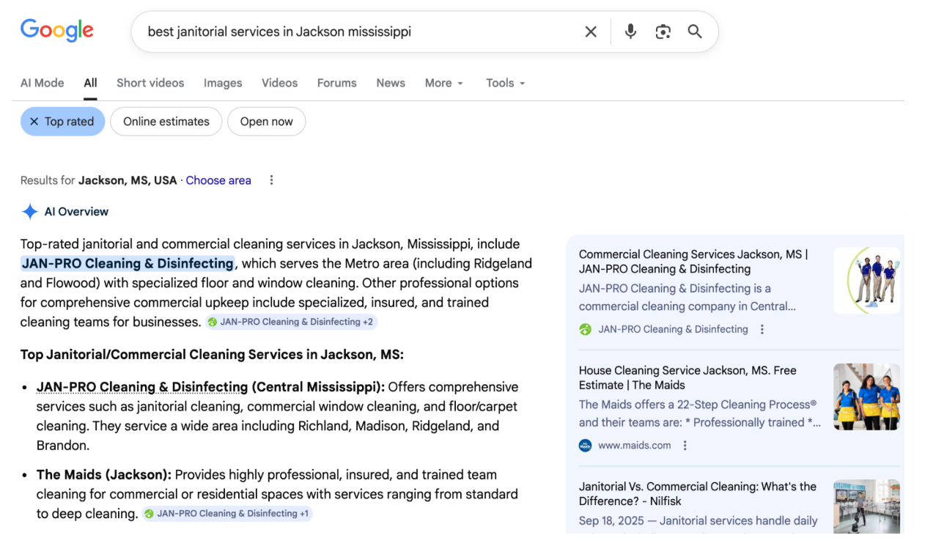
Task: Enable the Open now filter
Action: click(x=267, y=122)
